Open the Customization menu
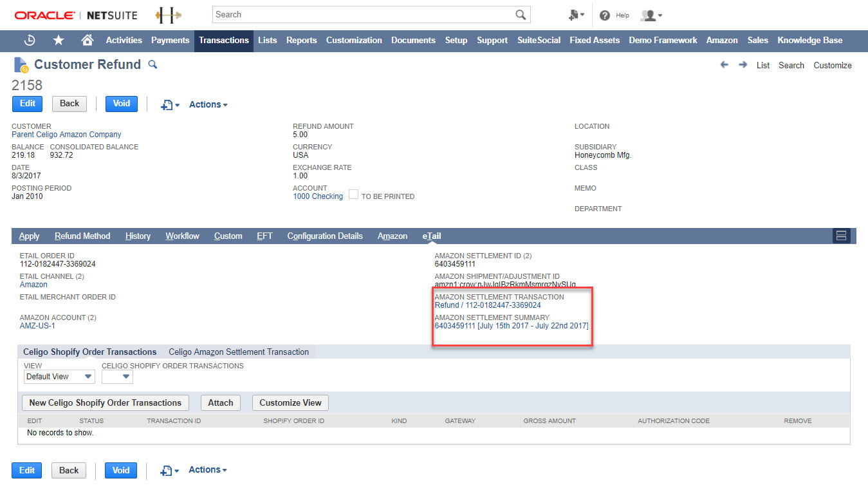Viewport: 868px width, 492px height. [x=354, y=40]
